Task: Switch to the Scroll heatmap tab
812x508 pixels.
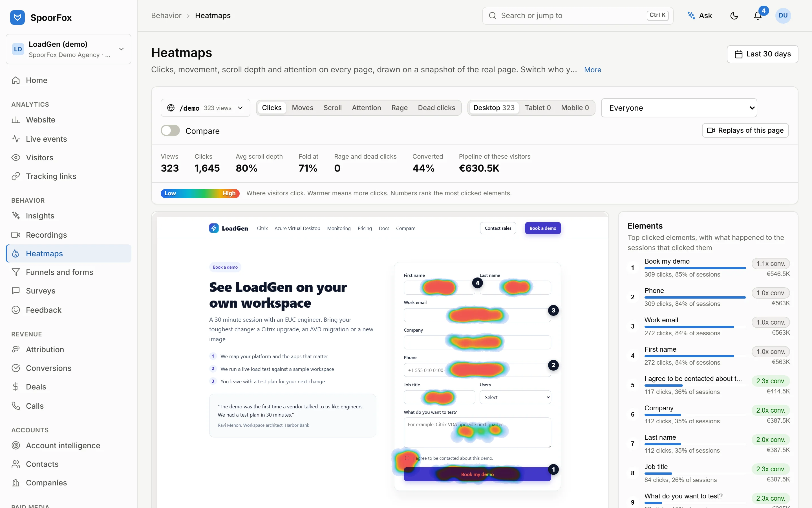Action: [x=332, y=108]
